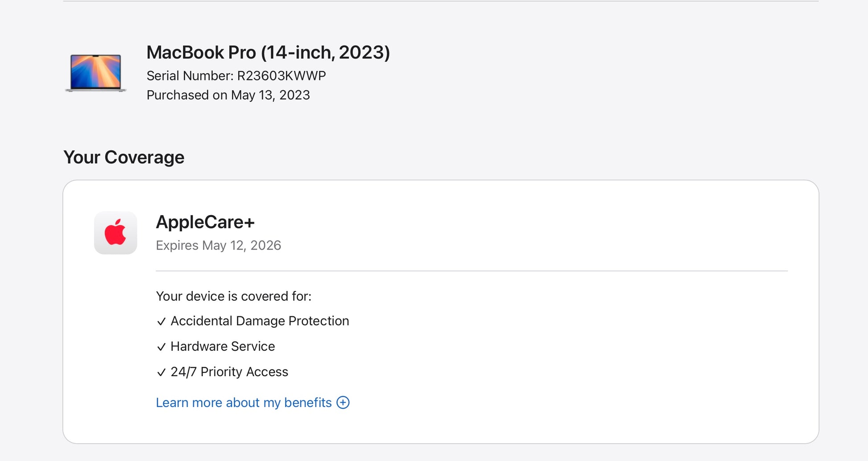Click the serial number R23603KWWP text
This screenshot has height=461, width=868.
(281, 76)
